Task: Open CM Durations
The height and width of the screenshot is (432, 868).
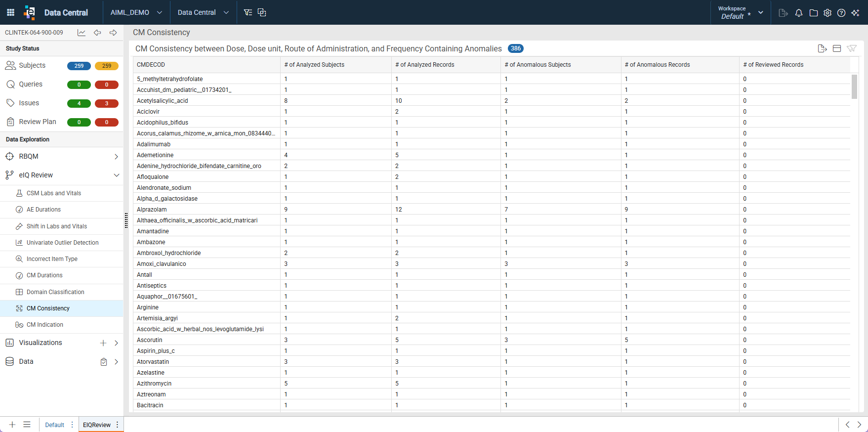Action: pyautogui.click(x=61, y=275)
